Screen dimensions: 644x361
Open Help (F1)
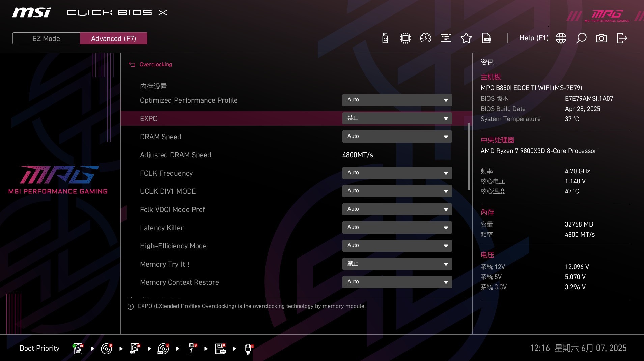click(534, 38)
